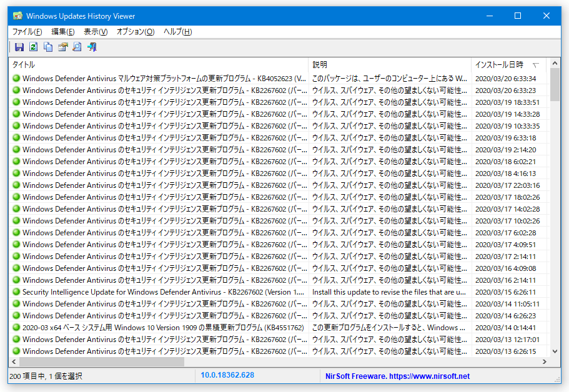Click the Exit door toolbar icon
Viewport: 569px width, 392px height.
click(92, 47)
